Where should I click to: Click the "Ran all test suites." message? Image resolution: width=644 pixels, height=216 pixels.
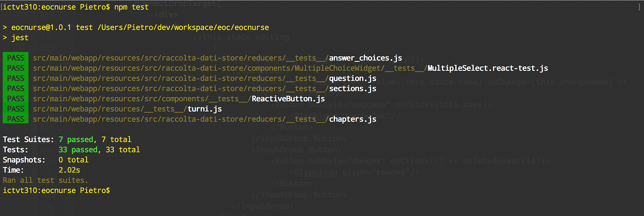pyautogui.click(x=45, y=180)
